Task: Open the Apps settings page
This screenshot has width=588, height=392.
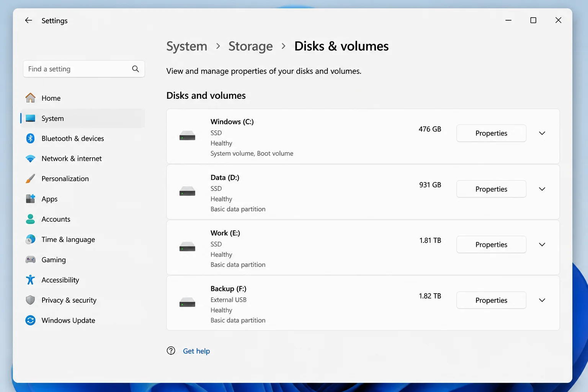Action: click(83, 199)
